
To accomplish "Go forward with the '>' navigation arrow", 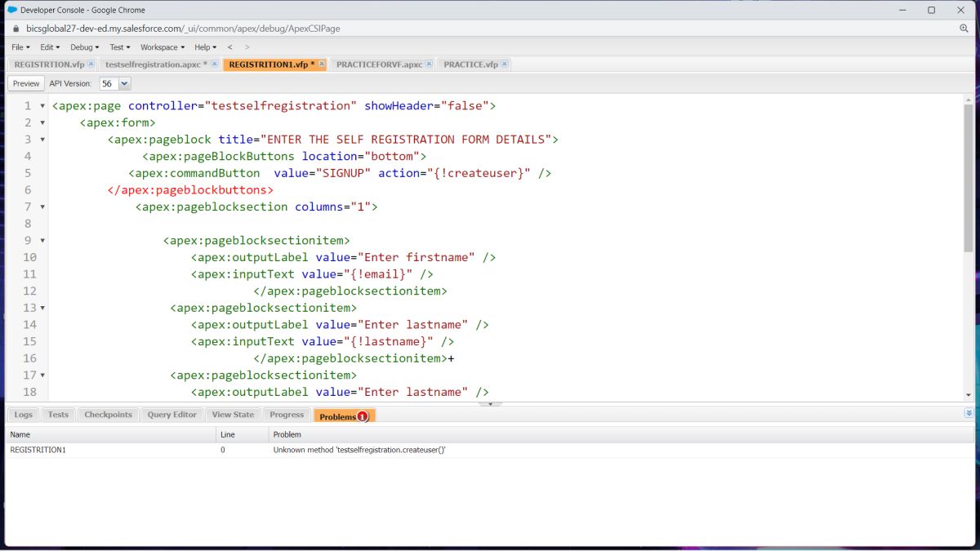I will [x=247, y=47].
